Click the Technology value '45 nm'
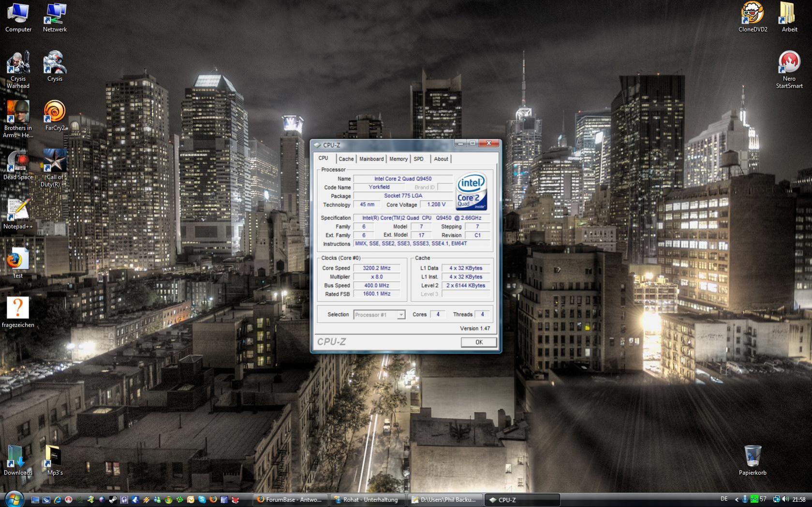 367,204
